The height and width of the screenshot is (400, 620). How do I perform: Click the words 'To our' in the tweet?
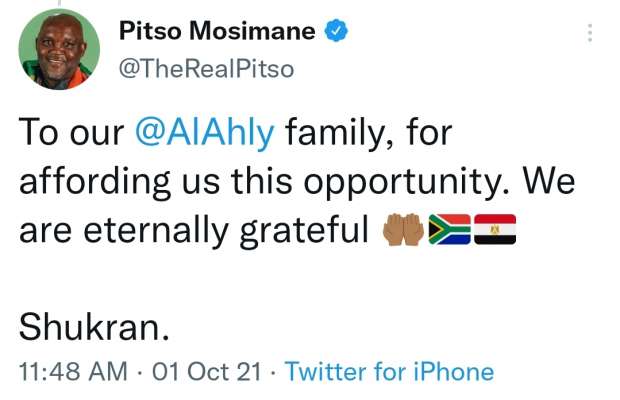point(72,133)
